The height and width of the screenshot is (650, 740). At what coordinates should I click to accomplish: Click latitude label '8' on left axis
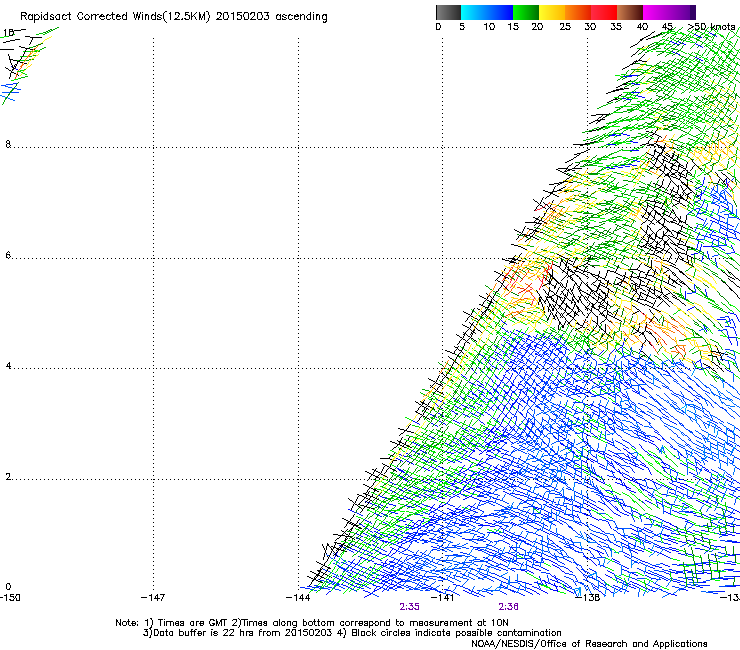pyautogui.click(x=8, y=144)
